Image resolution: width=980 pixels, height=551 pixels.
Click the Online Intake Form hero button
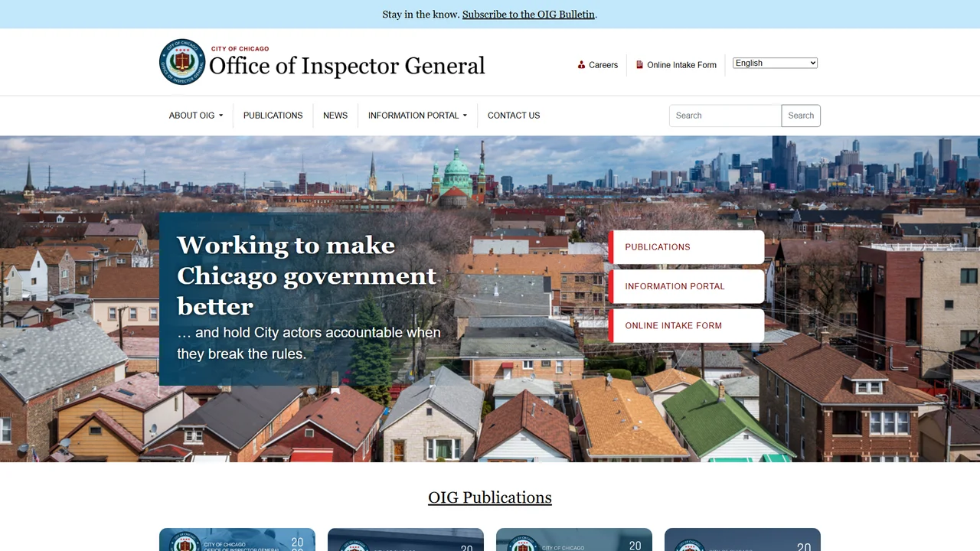coord(687,325)
